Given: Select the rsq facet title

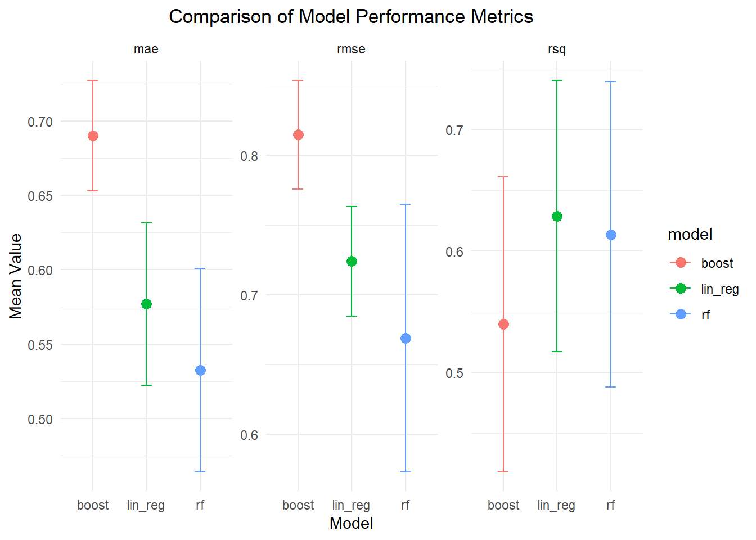Looking at the screenshot, I should [x=557, y=49].
